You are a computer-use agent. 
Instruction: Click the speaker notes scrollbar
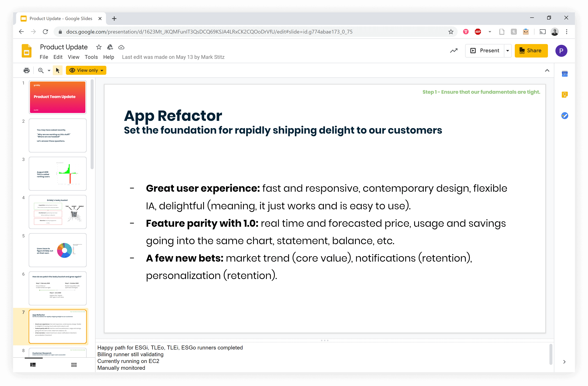click(x=551, y=354)
